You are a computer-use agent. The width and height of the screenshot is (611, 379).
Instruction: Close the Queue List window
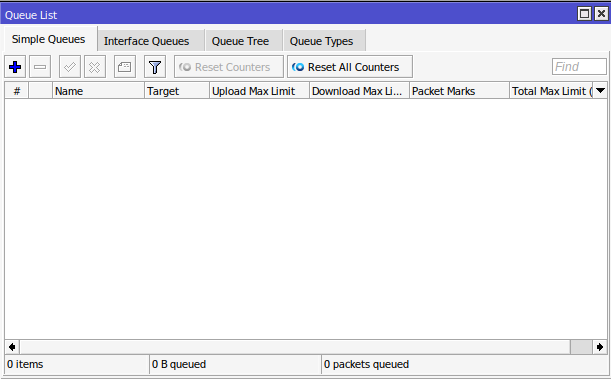click(x=601, y=14)
